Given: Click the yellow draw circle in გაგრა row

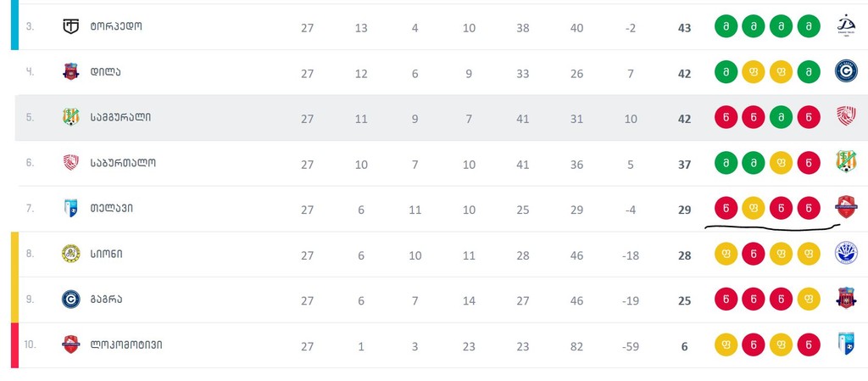Looking at the screenshot, I should 811,300.
